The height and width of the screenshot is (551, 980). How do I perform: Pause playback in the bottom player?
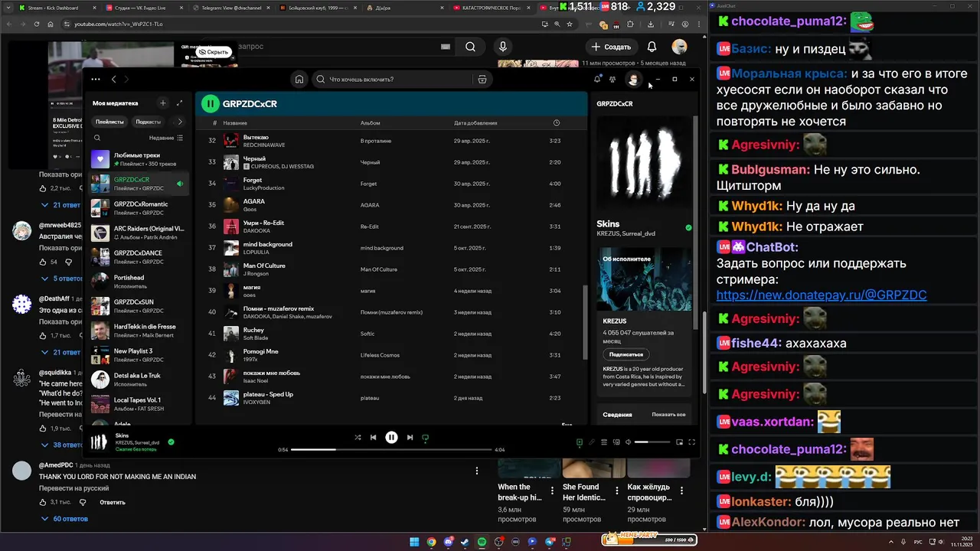click(x=391, y=438)
